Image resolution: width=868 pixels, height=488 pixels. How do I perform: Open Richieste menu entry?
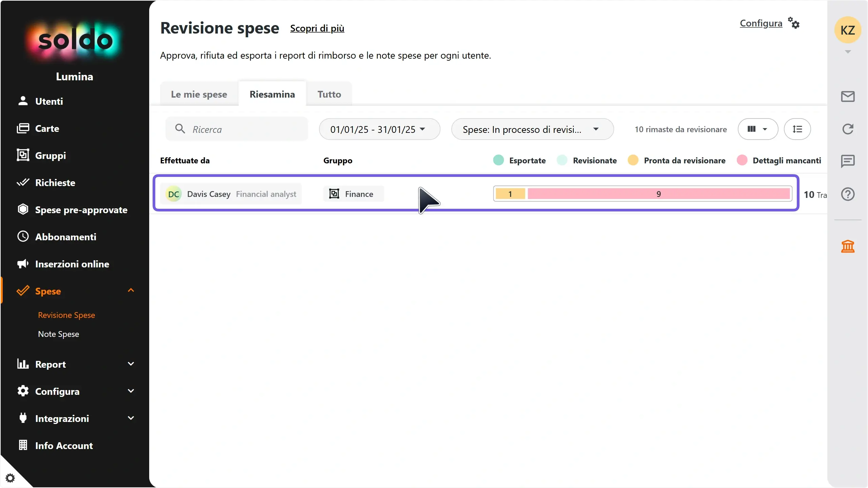click(x=55, y=183)
